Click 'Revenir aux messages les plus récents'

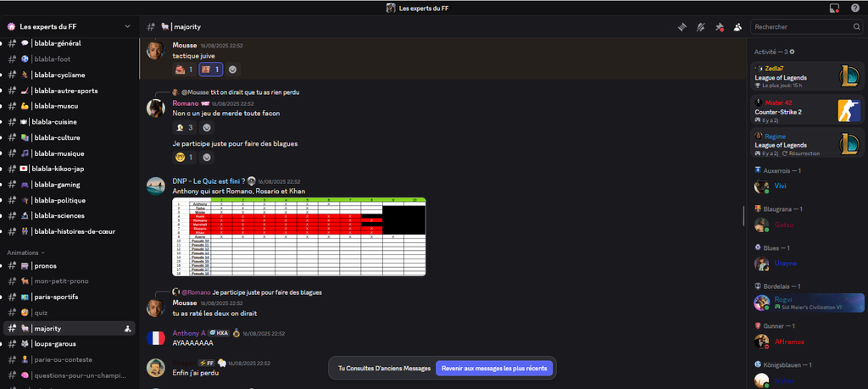pyautogui.click(x=493, y=369)
